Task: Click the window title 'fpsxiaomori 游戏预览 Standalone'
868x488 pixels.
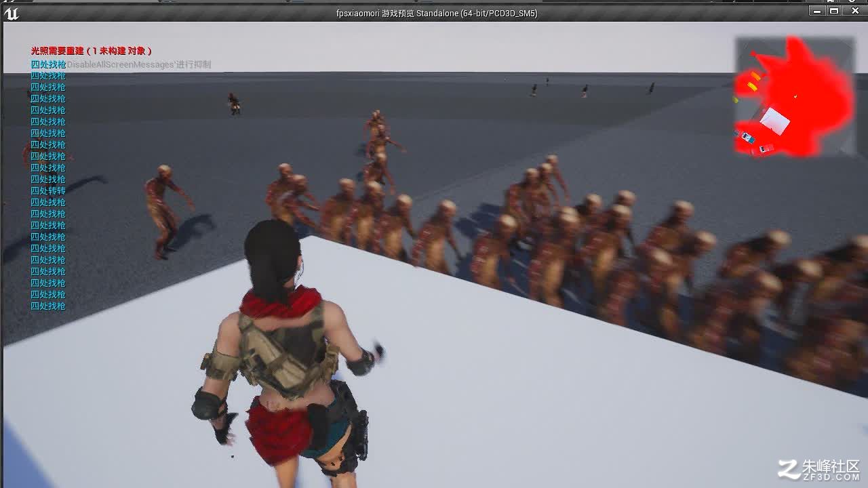Action: 437,13
